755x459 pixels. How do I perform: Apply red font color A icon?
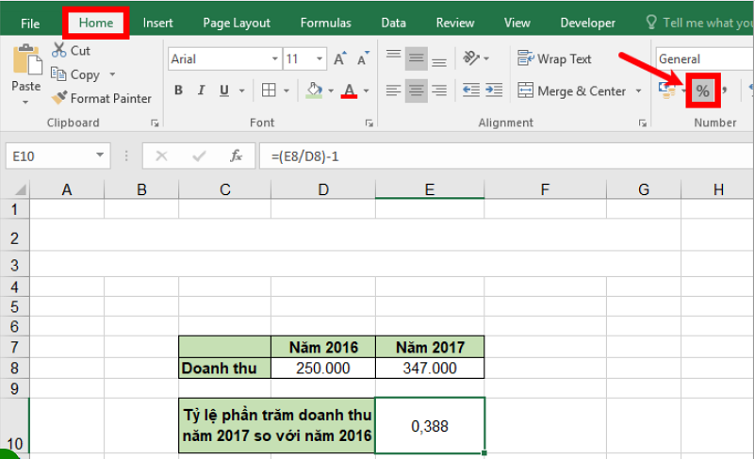click(350, 90)
